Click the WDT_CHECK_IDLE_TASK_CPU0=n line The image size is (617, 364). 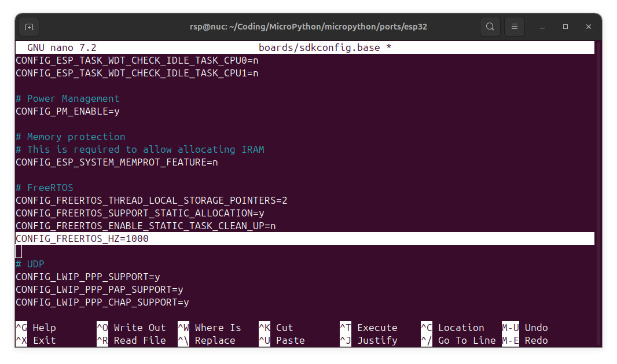pyautogui.click(x=137, y=60)
